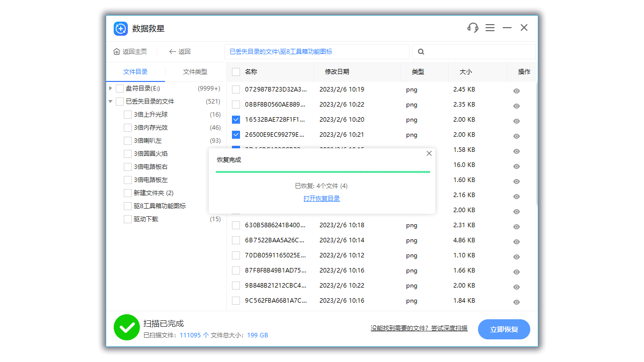Click the search magnifier icon
This screenshot has height=362, width=644.
421,52
